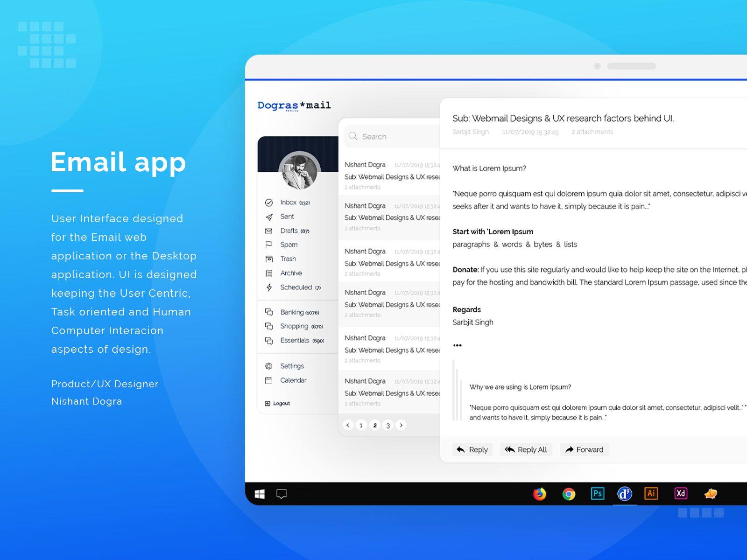The height and width of the screenshot is (560, 747).
Task: Go to the next page of emails
Action: [401, 425]
